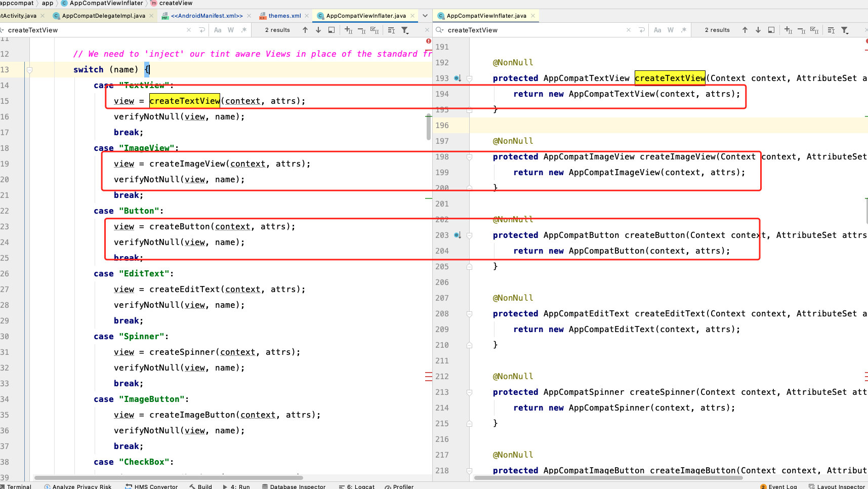Toggle Match Case in left search bar

[218, 30]
